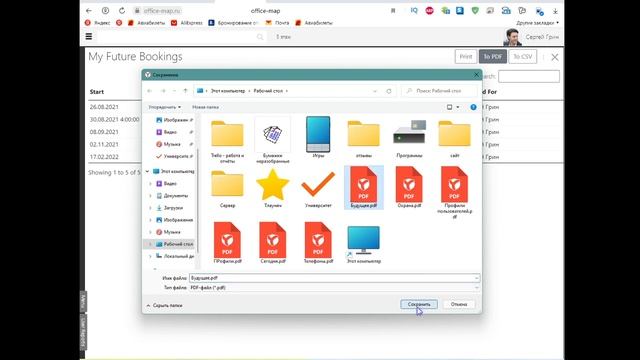Select the Будущее.pdf file
Screen dimensions: 640x360
[x=363, y=187]
